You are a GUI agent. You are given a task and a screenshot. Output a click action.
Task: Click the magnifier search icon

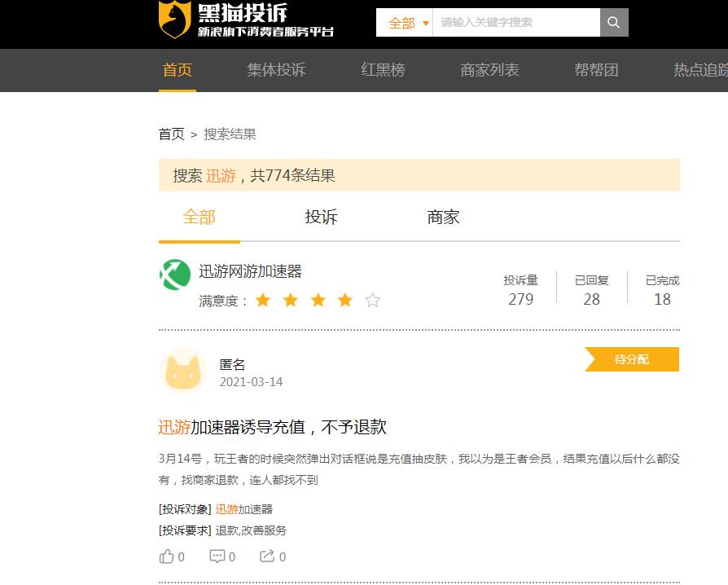613,22
